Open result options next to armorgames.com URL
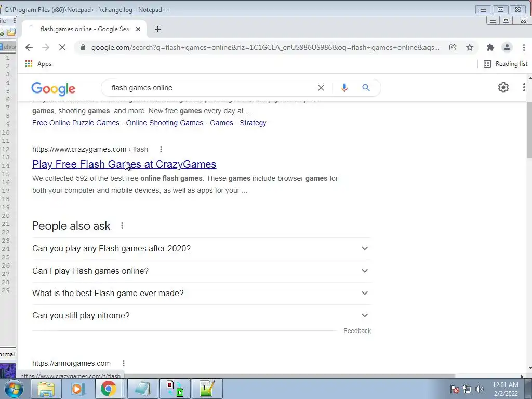 [x=124, y=363]
